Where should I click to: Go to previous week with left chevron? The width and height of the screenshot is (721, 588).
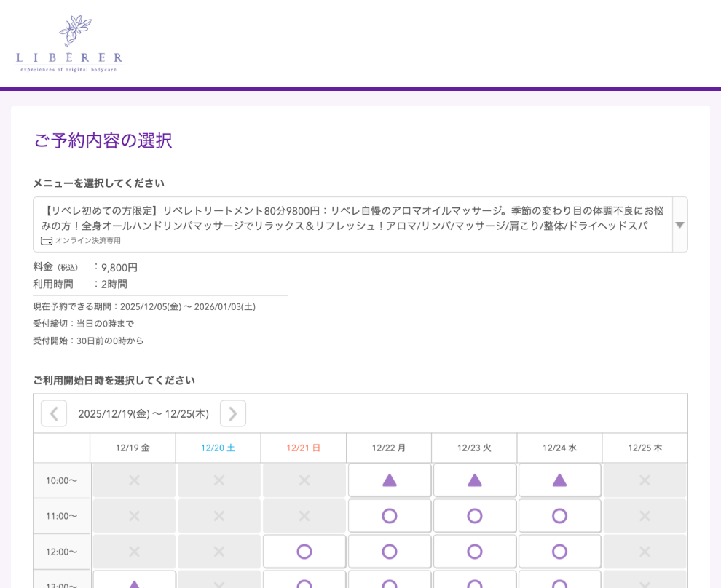click(54, 413)
